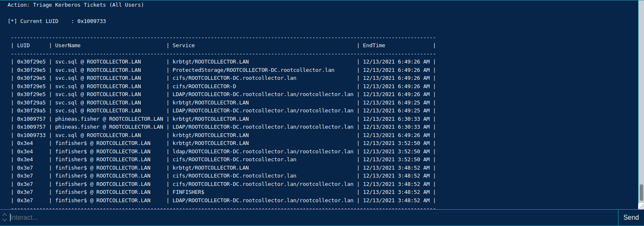Click the scrollbar down arrow at bottom
This screenshot has width=644, height=226.
(641, 206)
